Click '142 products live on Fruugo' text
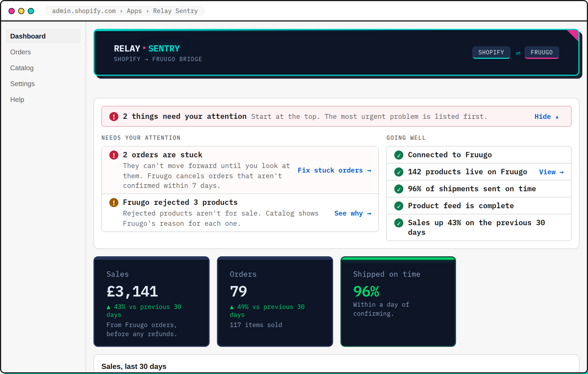Viewport: 588px width, 374px height. tap(467, 172)
